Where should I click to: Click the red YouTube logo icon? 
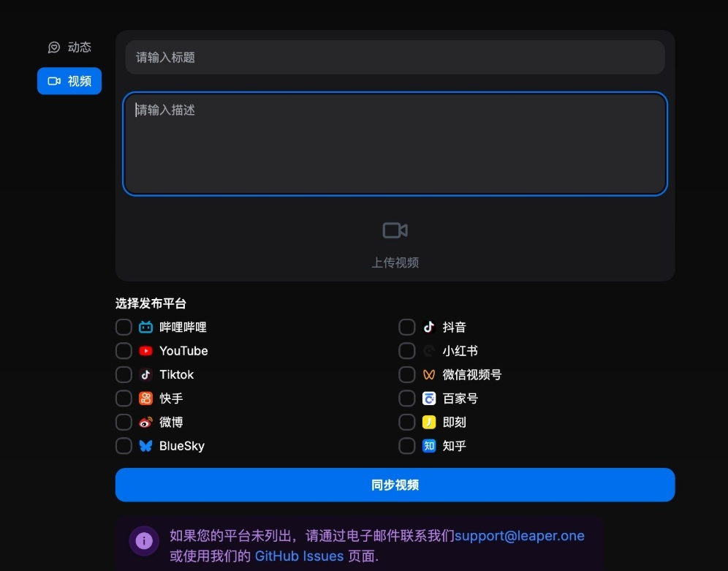coord(145,351)
